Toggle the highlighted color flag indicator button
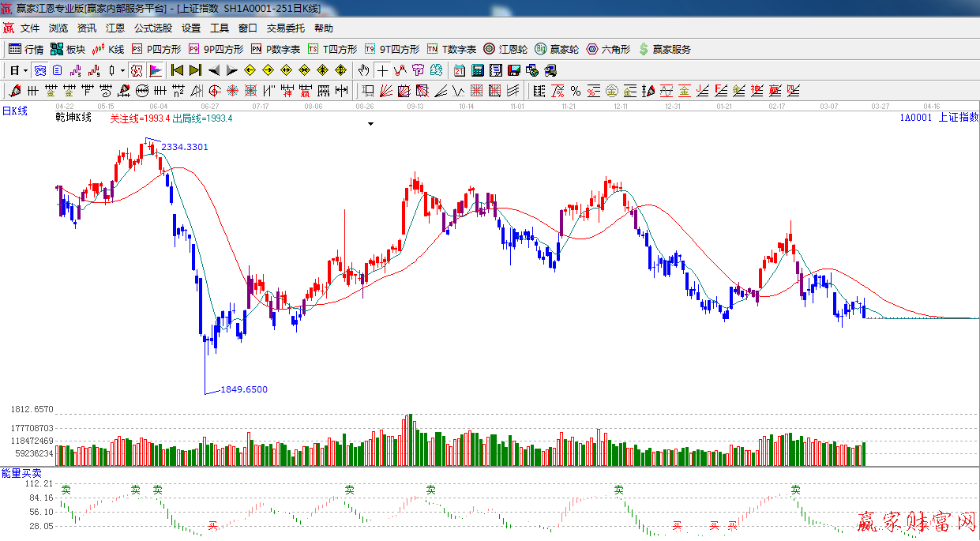 pyautogui.click(x=156, y=70)
